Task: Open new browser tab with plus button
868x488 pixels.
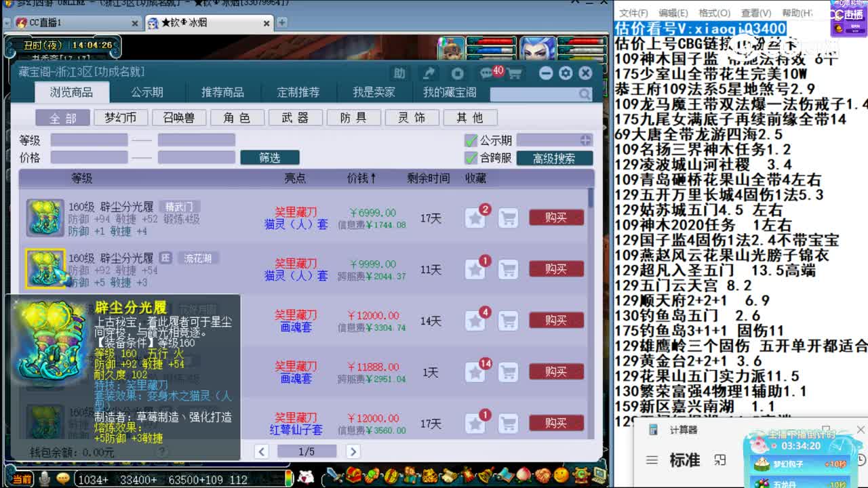Action: (281, 22)
